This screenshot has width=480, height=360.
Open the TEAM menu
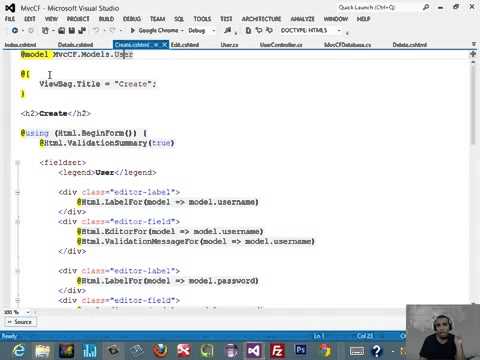pos(157,19)
